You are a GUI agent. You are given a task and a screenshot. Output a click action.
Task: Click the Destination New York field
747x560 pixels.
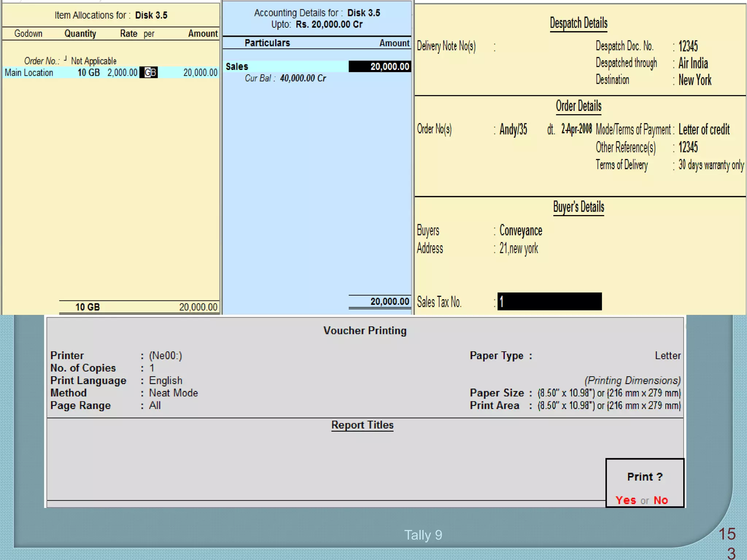pos(694,80)
